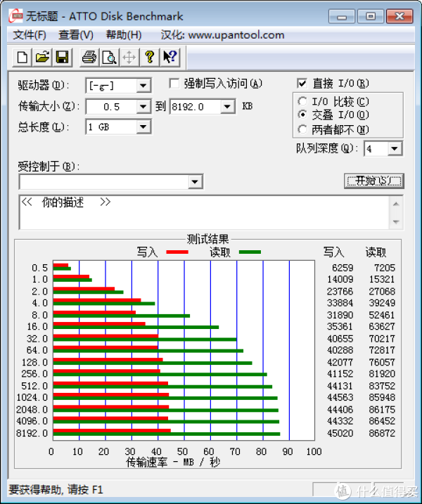Click description box scroll down arrow

pos(396,221)
